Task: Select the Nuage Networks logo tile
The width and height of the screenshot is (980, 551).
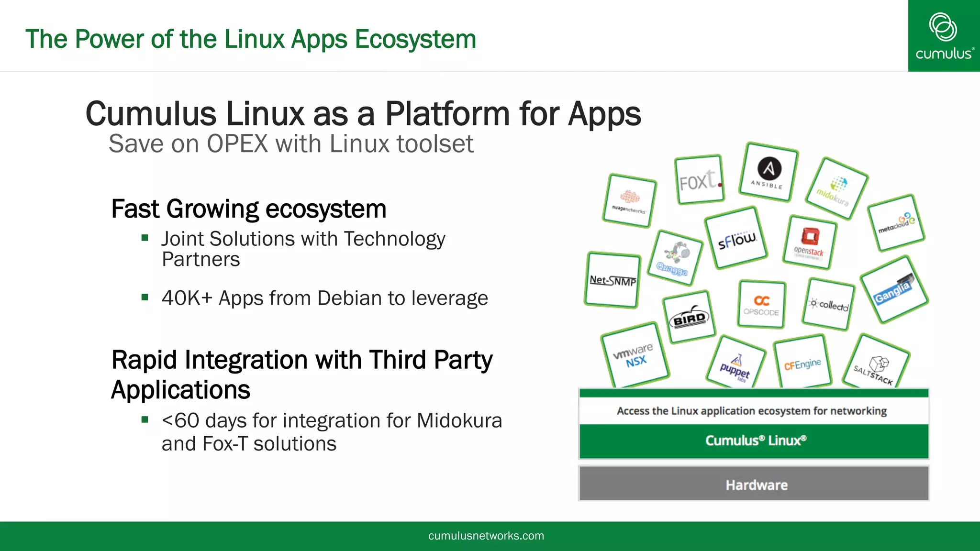Action: pyautogui.click(x=629, y=200)
